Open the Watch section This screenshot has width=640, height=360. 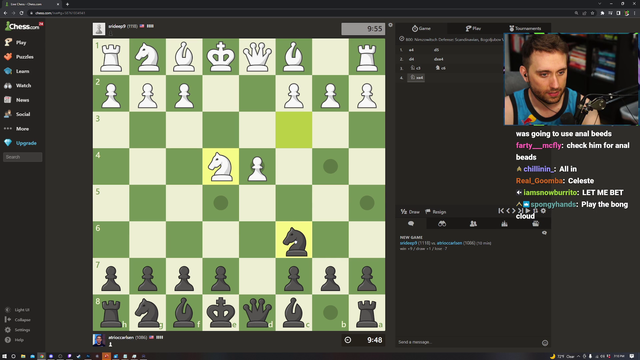18,85
